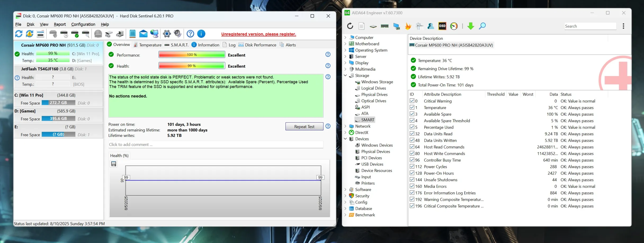This screenshot has width=644, height=243.
Task: Click the D: Games free space bar
Action: pos(59,119)
